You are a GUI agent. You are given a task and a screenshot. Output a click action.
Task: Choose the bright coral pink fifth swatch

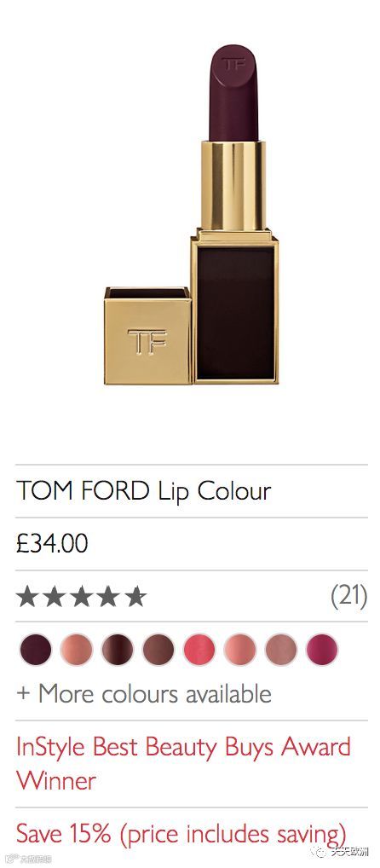click(x=199, y=650)
